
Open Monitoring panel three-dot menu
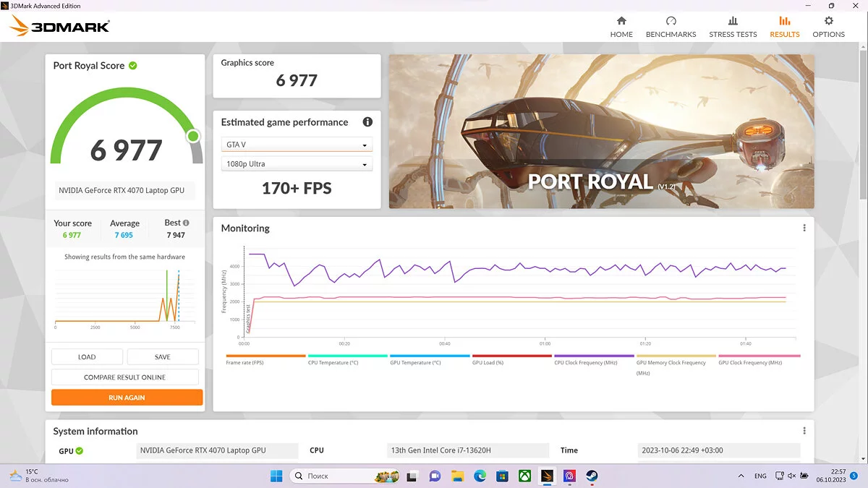point(804,228)
